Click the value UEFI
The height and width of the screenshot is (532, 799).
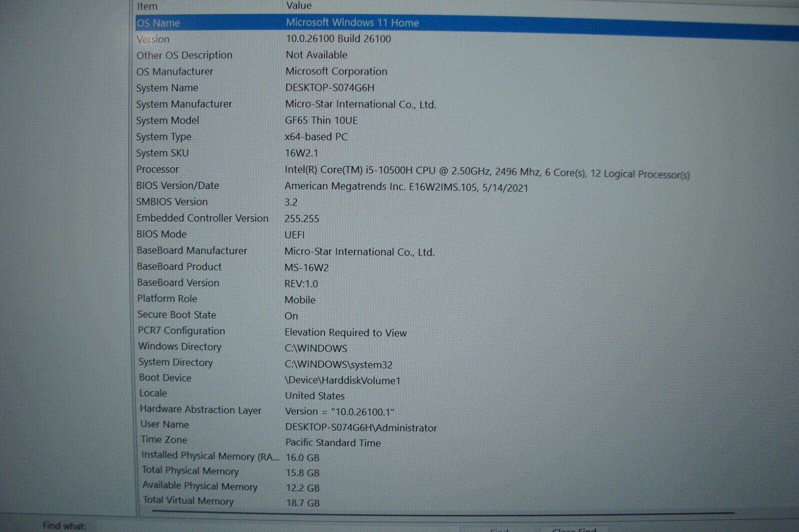click(294, 235)
